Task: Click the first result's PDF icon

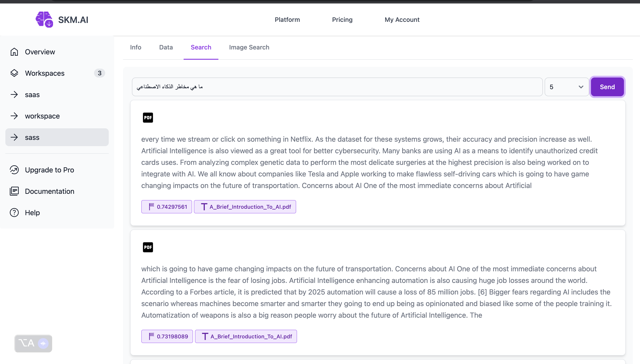Action: pos(148,117)
